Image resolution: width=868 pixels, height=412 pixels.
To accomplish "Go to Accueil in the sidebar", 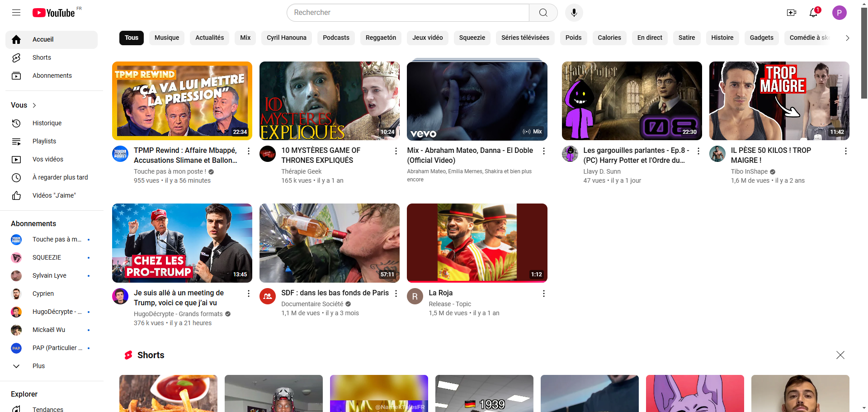I will tap(52, 39).
